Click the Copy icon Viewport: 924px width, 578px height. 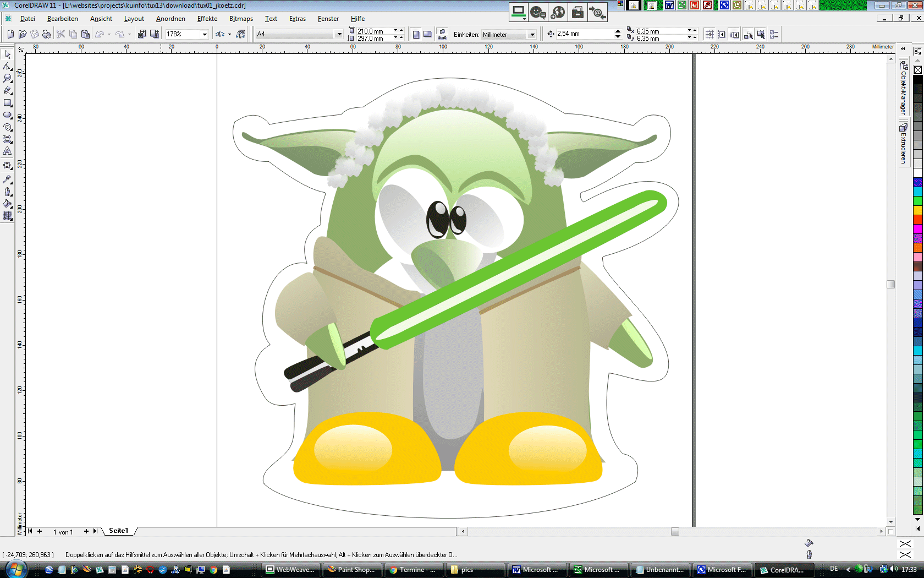point(73,34)
